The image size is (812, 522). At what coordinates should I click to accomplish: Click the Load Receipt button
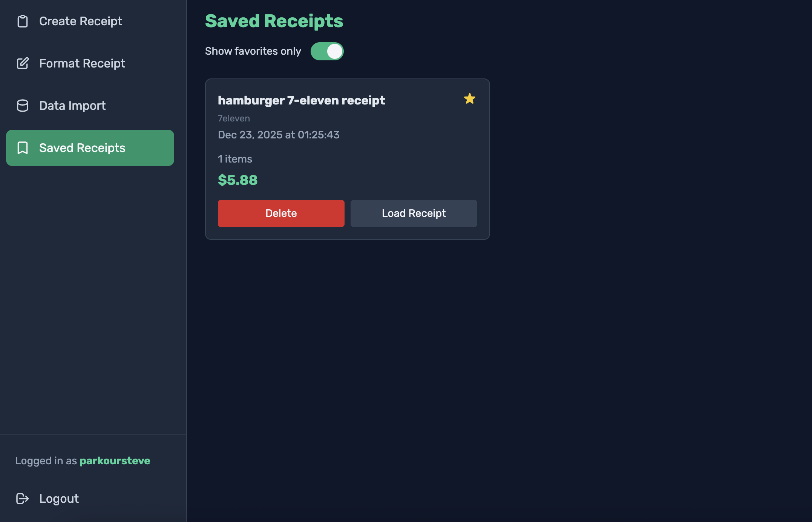414,213
